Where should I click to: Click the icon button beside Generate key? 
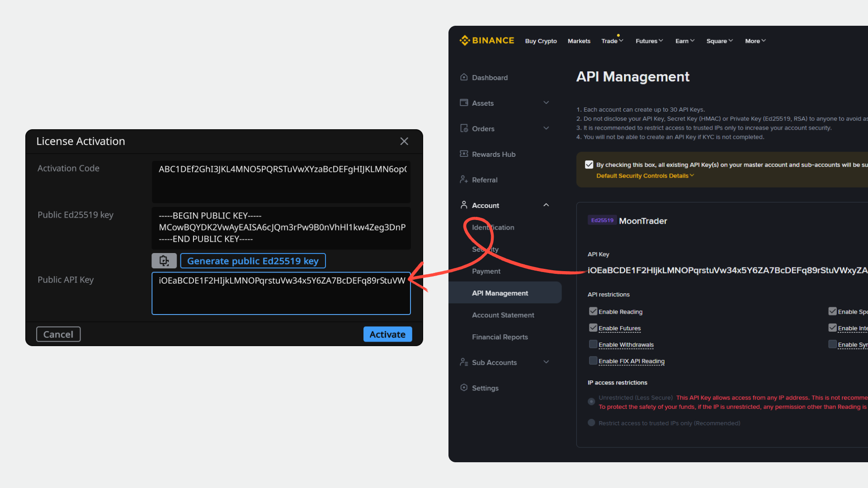click(x=164, y=261)
